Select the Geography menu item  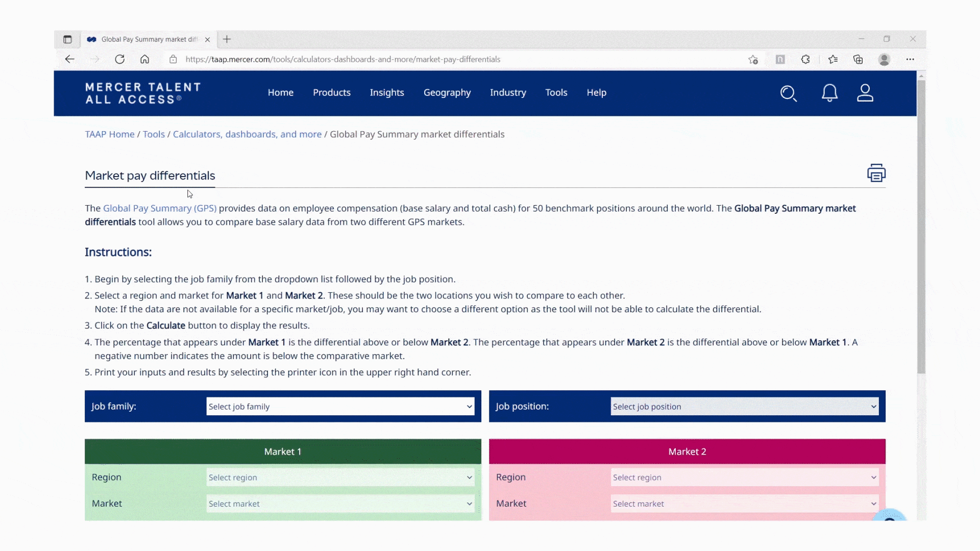(x=447, y=93)
